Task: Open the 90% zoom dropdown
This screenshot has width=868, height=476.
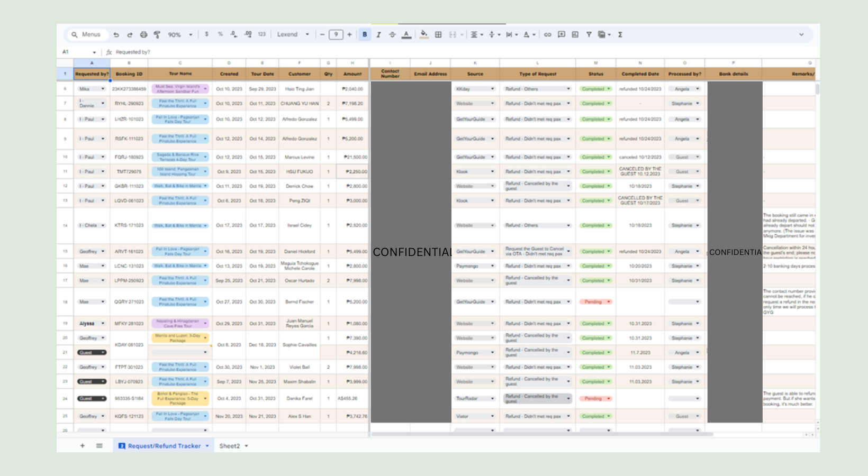Action: point(180,35)
